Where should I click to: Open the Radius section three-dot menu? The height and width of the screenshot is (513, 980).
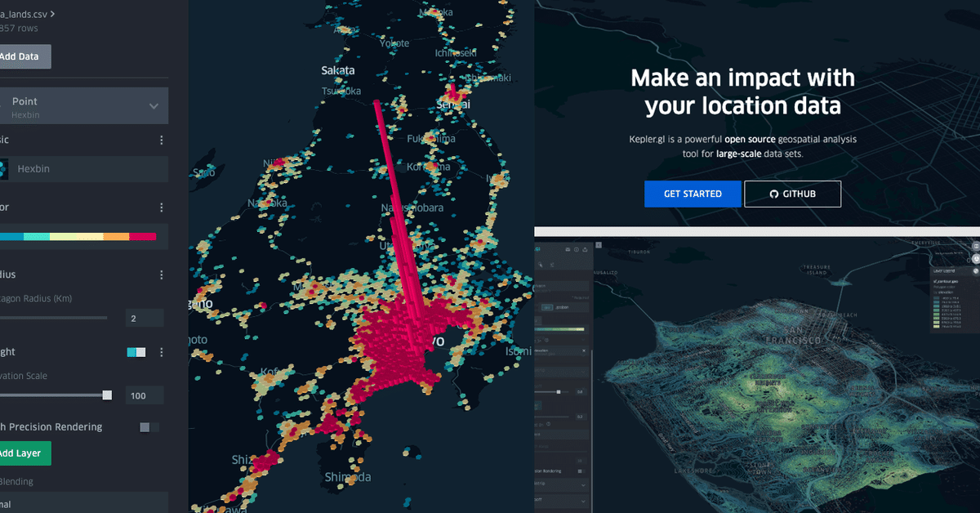[162, 274]
